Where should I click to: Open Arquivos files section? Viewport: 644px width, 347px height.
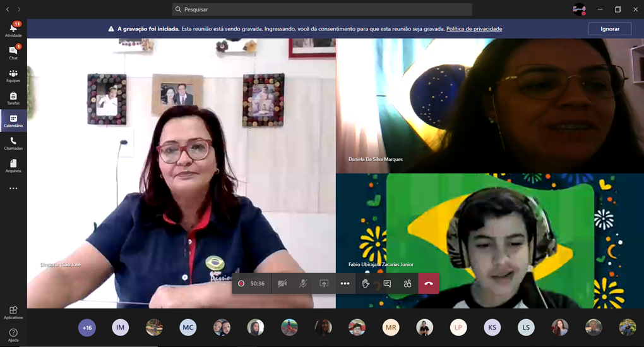13,166
